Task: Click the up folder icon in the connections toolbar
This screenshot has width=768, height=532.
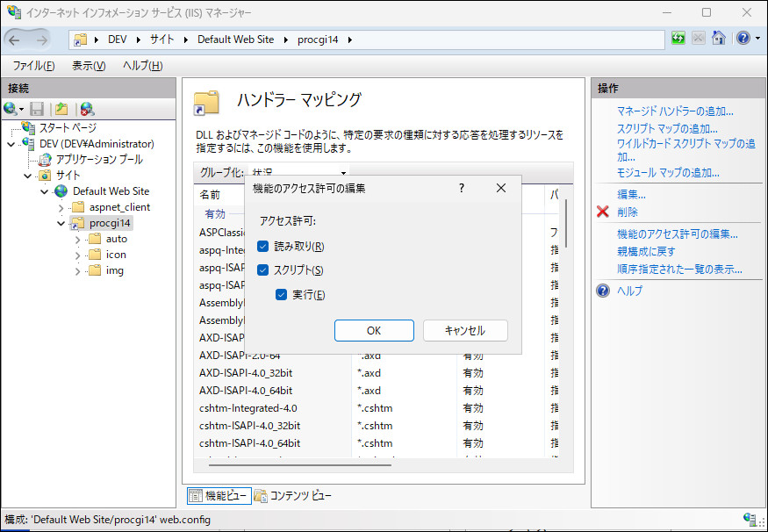Action: click(61, 108)
